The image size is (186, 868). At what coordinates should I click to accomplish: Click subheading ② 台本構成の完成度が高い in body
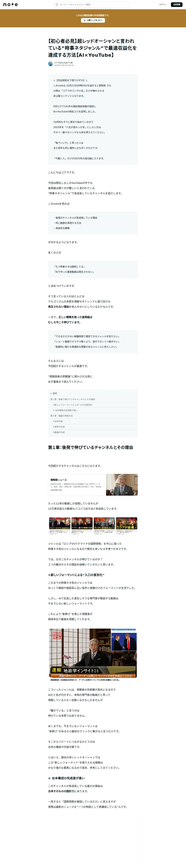(66, 778)
